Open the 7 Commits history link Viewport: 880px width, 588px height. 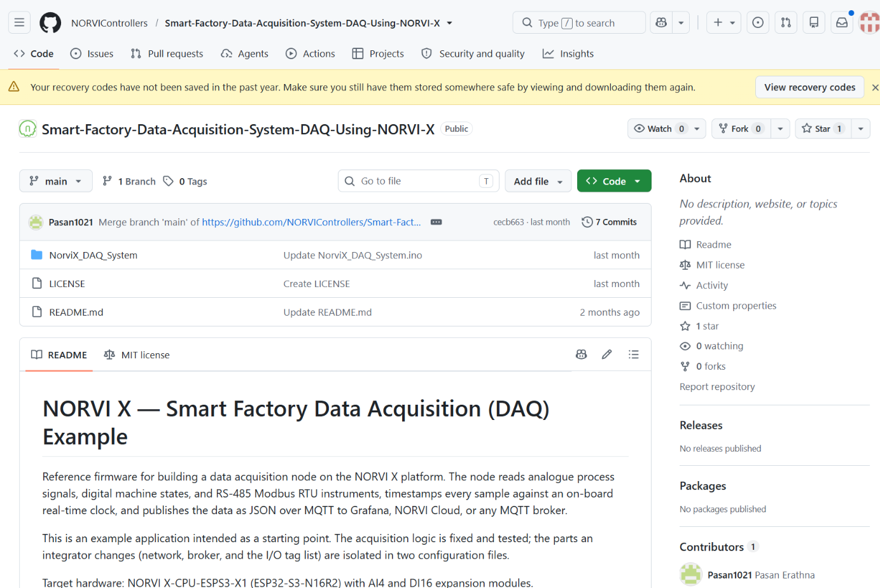point(610,222)
